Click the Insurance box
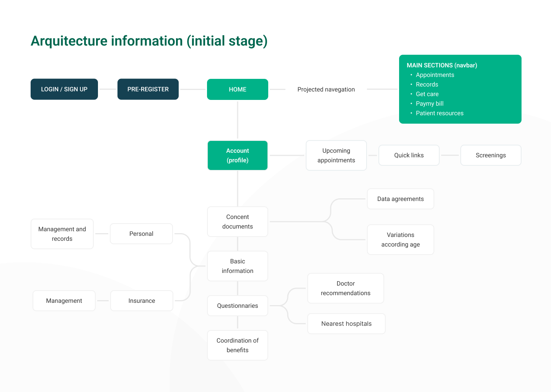The width and height of the screenshot is (551, 392). click(142, 301)
